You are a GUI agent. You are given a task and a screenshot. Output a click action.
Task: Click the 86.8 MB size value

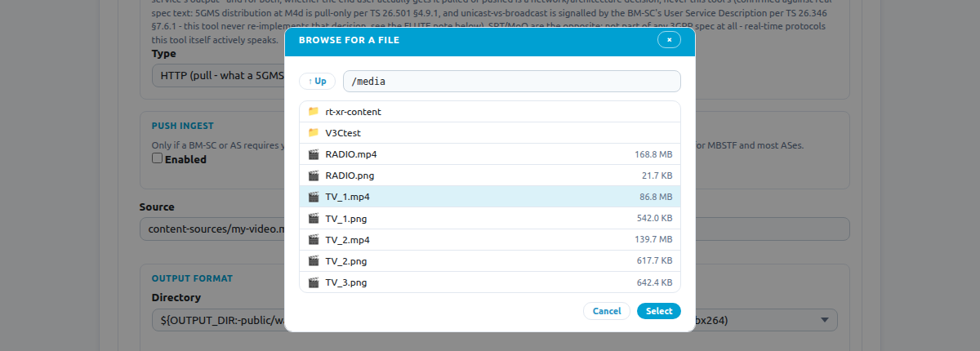click(656, 197)
